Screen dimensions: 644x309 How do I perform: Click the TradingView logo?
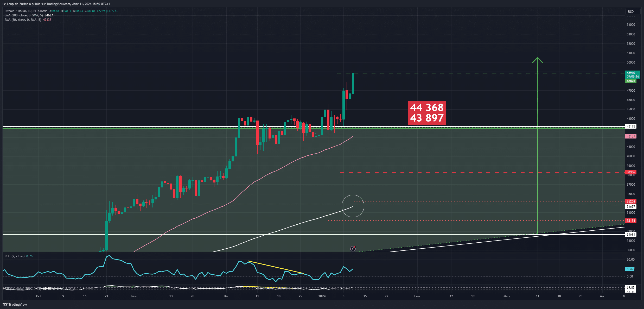15,304
